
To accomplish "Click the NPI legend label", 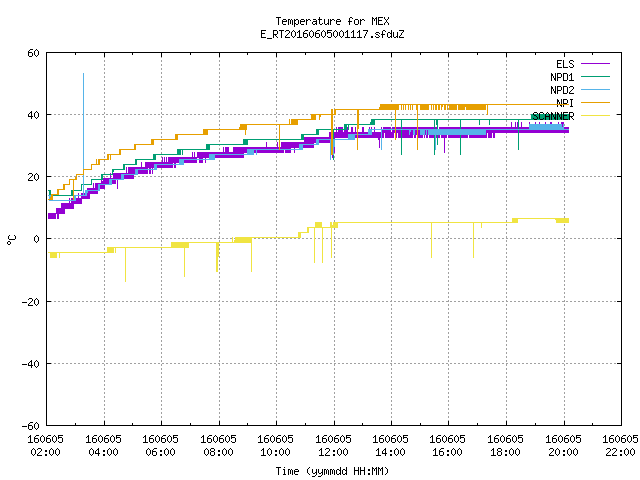I will point(565,103).
